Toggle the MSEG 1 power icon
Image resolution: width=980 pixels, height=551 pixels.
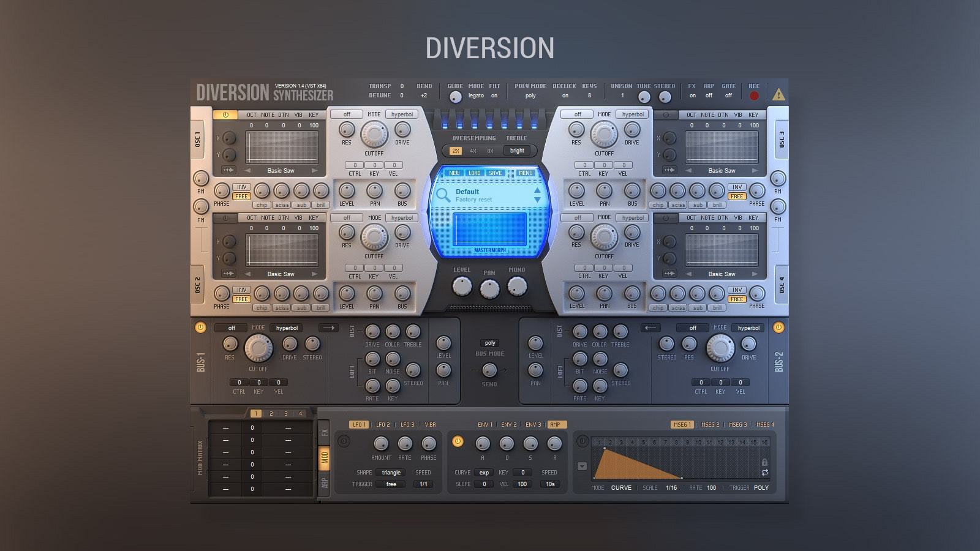click(x=582, y=441)
